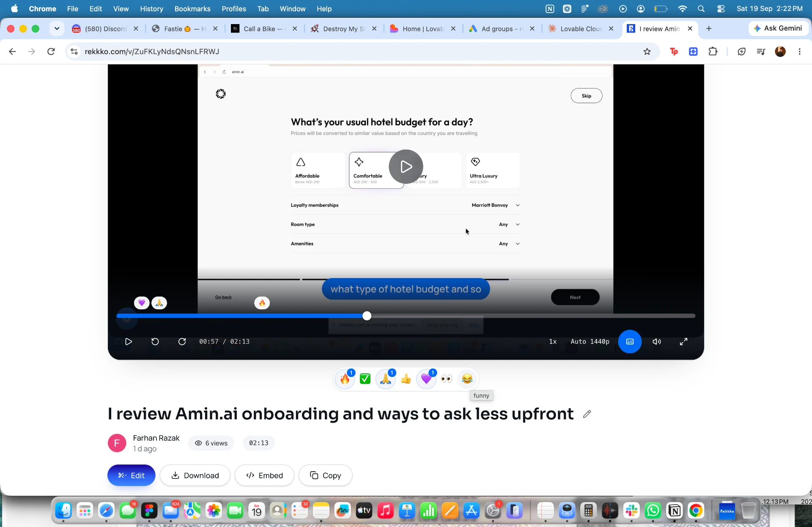Click the Farhan Razak author avatar

(117, 443)
